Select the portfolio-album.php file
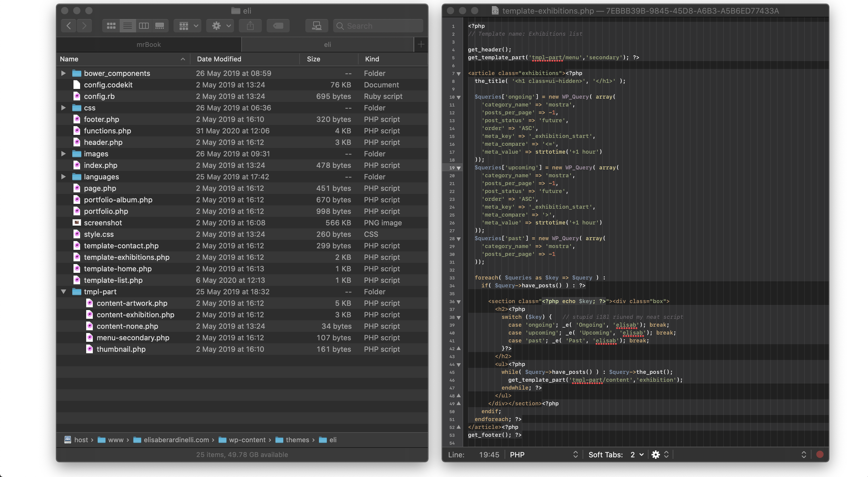The height and width of the screenshot is (477, 868). 242,200
